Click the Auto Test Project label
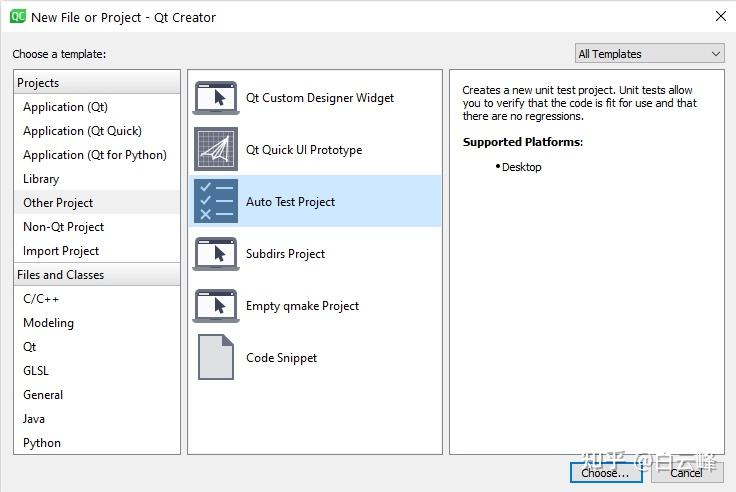 point(290,201)
